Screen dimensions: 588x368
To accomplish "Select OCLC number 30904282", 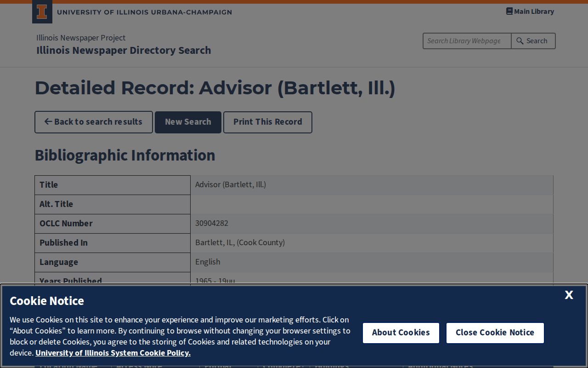I will click(212, 224).
